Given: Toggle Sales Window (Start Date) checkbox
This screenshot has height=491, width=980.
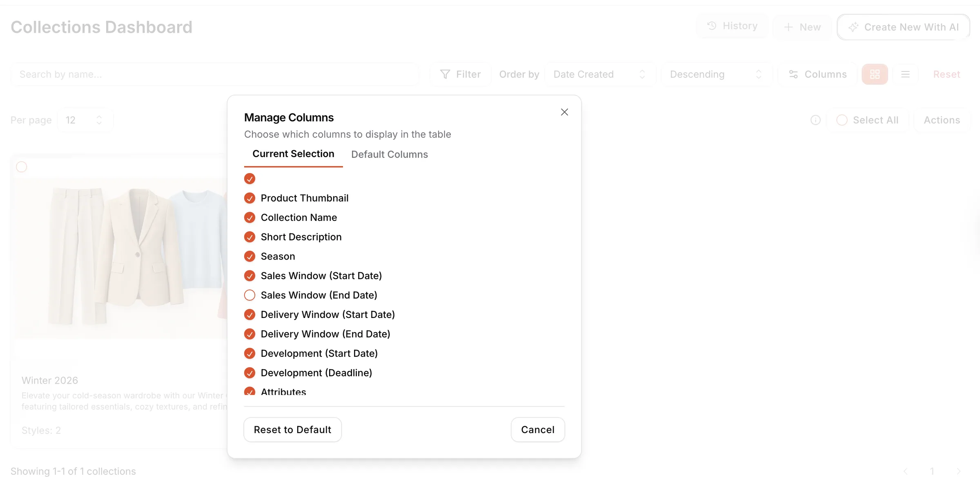Looking at the screenshot, I should [249, 276].
